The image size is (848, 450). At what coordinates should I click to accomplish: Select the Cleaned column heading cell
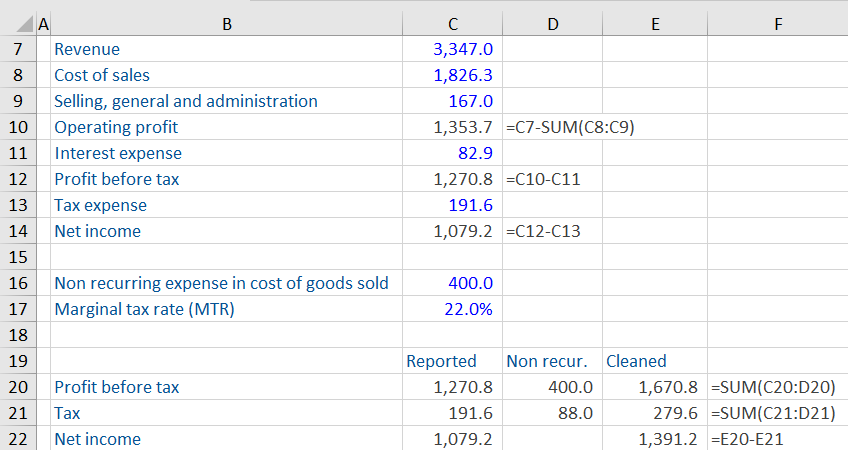[654, 361]
